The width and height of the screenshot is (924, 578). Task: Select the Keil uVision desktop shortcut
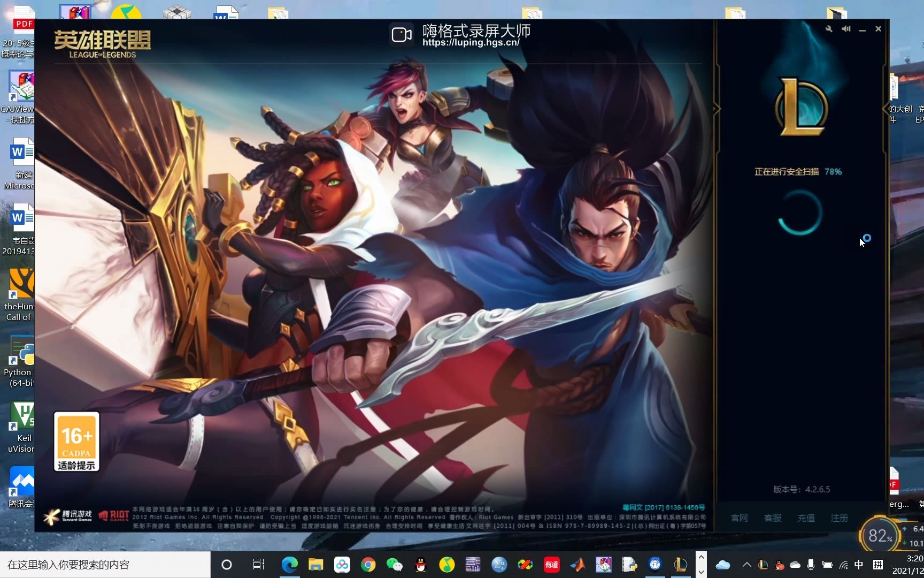[x=21, y=427]
